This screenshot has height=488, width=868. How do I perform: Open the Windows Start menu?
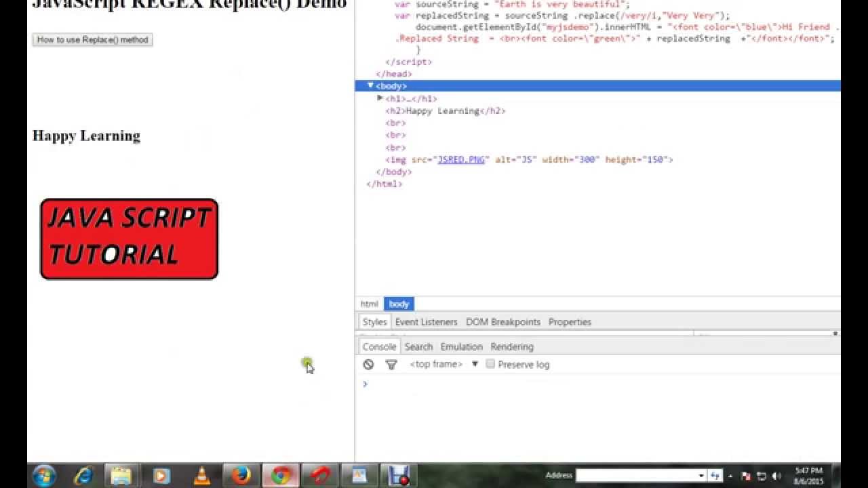tap(44, 476)
